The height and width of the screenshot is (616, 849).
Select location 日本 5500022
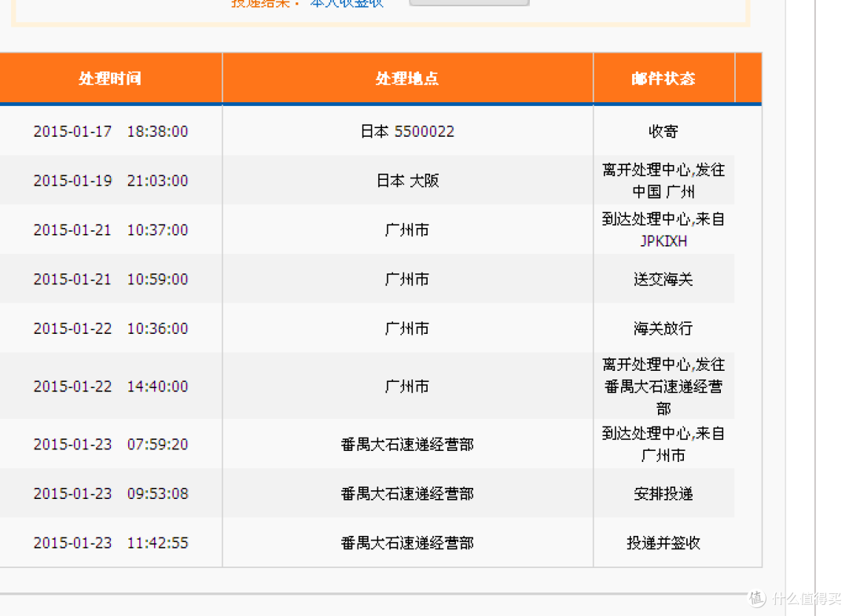point(408,131)
